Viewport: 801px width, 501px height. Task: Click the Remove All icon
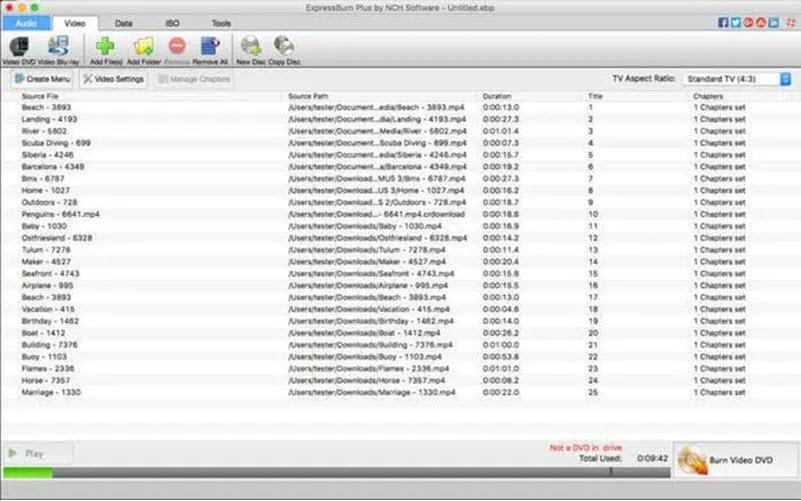[x=210, y=47]
